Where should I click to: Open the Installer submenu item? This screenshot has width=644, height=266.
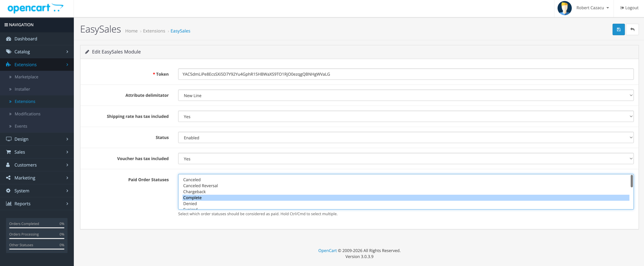point(37,89)
